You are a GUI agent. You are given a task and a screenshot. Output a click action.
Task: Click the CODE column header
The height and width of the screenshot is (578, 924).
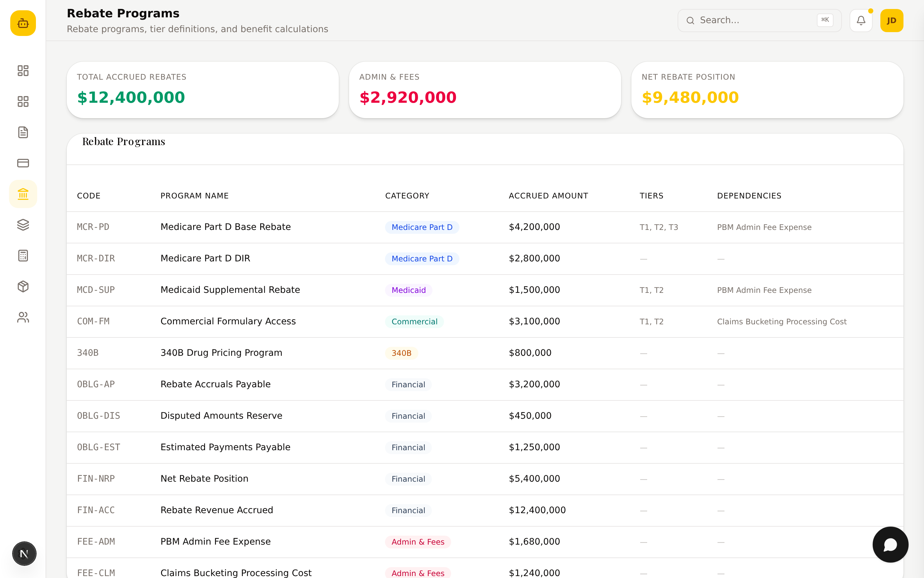[89, 196]
